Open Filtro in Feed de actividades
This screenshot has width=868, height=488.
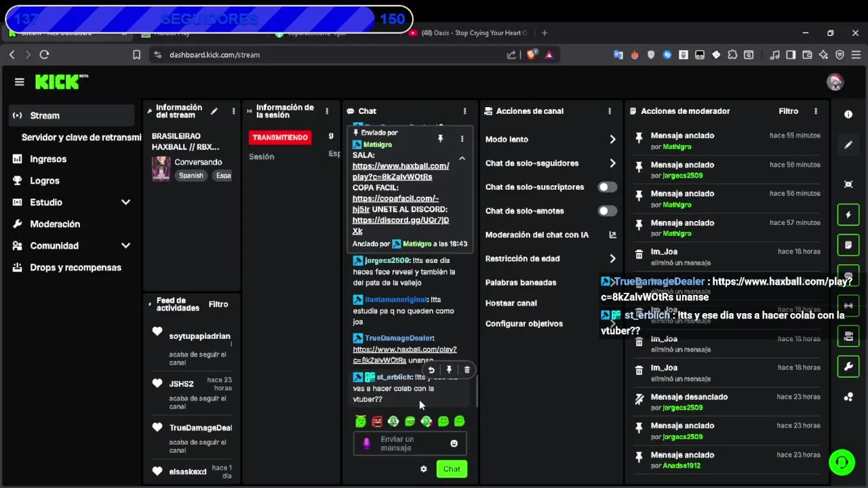(218, 304)
